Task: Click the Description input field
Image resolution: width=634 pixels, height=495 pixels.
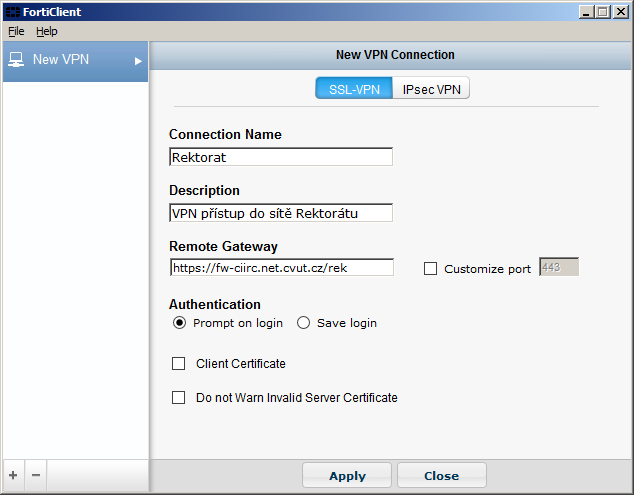Action: (x=281, y=213)
